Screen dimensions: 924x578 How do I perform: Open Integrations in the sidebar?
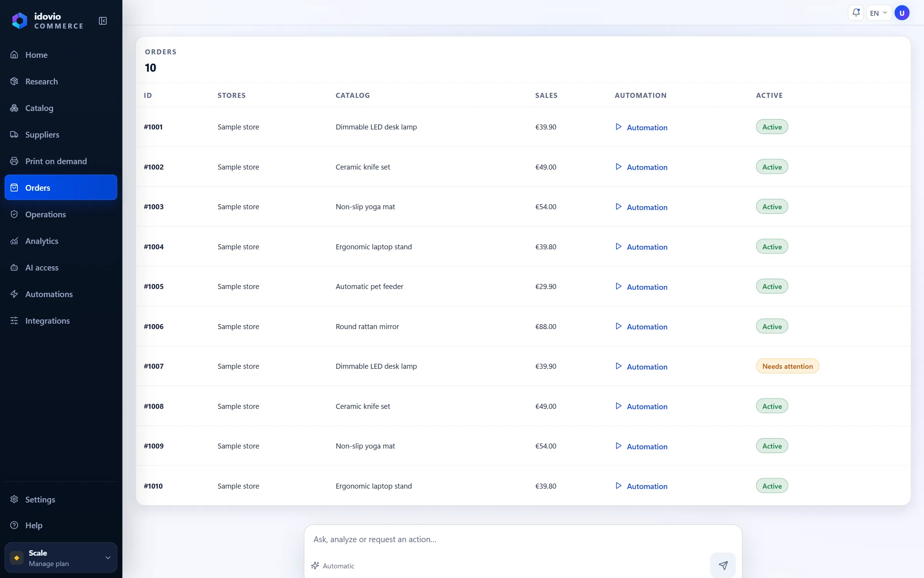(x=61, y=321)
